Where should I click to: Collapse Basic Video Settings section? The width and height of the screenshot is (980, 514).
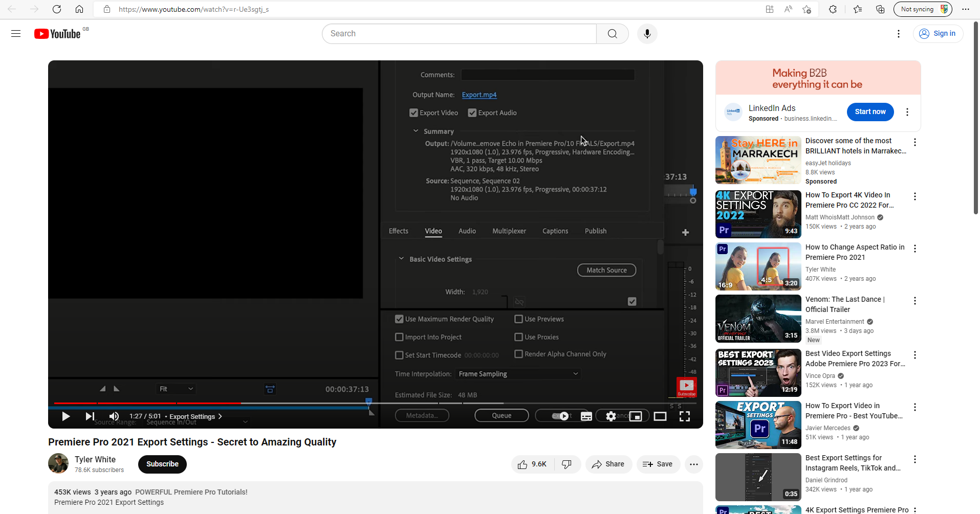[401, 259]
